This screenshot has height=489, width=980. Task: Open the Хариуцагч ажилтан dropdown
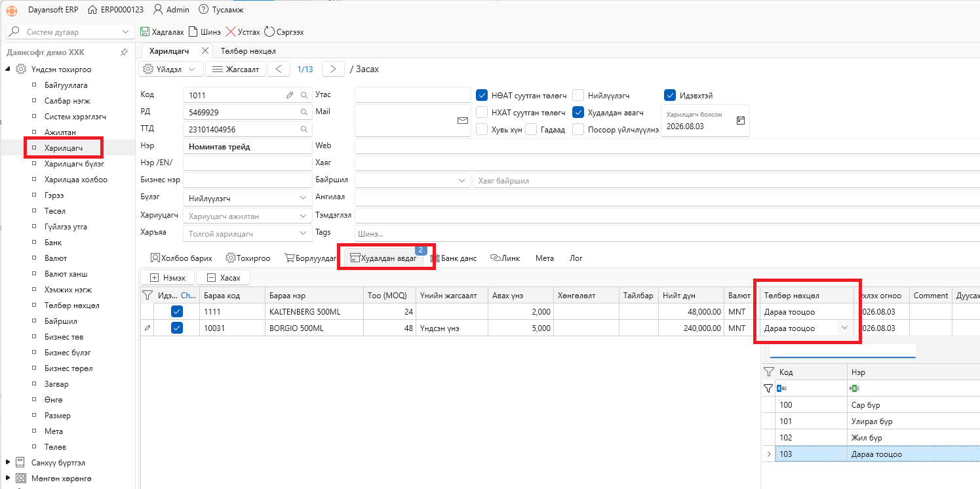click(x=304, y=216)
